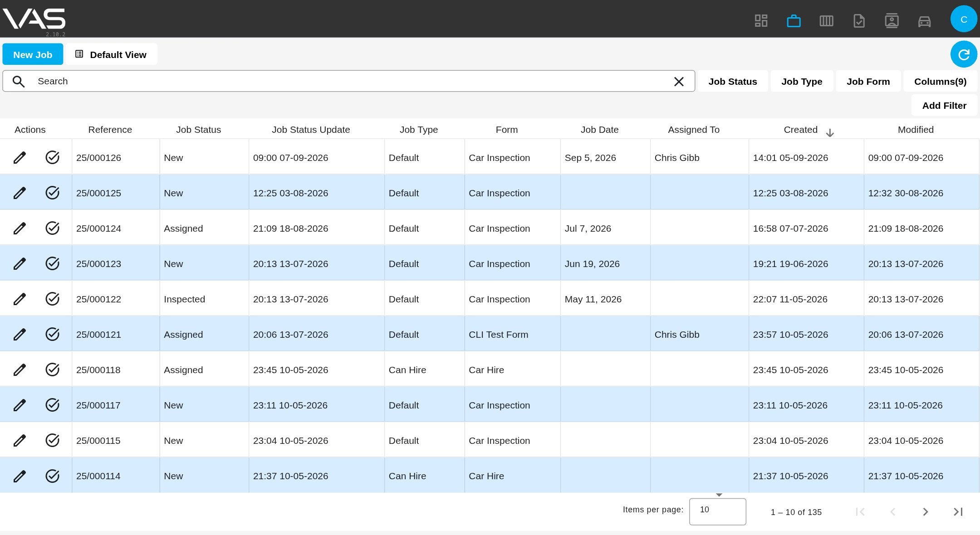The width and height of the screenshot is (980, 535).
Task: Sort by Created column header
Action: click(800, 130)
